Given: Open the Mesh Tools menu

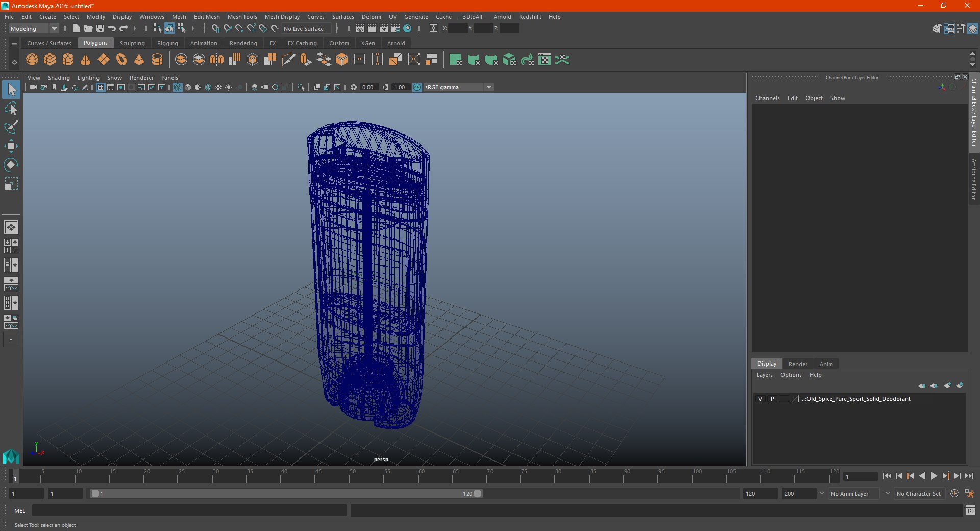Looking at the screenshot, I should pyautogui.click(x=242, y=17).
